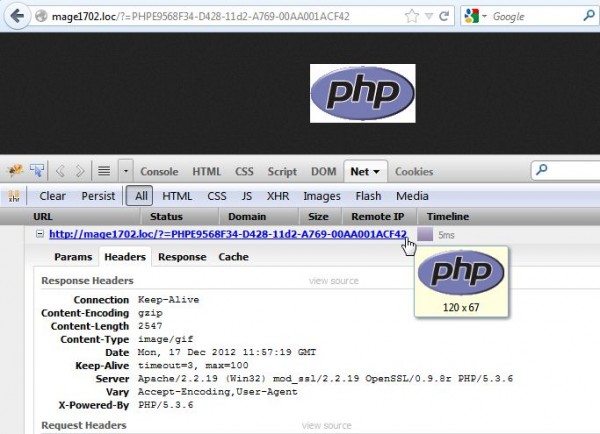Filter net requests by CSS
The height and width of the screenshot is (434, 600).
(217, 196)
